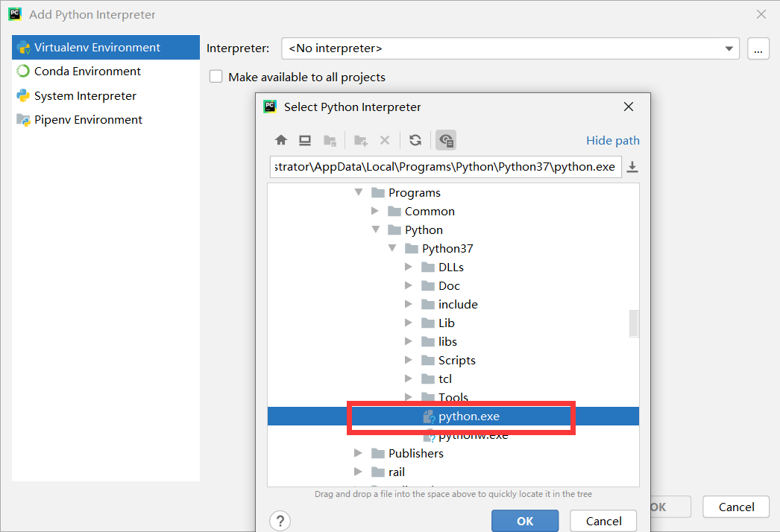This screenshot has width=780, height=532.
Task: Select the libs folder label
Action: tap(447, 341)
